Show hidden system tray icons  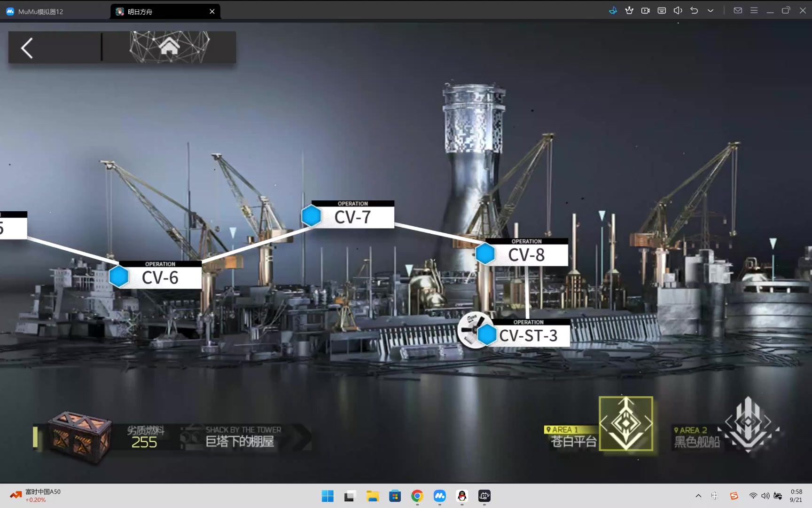point(698,496)
